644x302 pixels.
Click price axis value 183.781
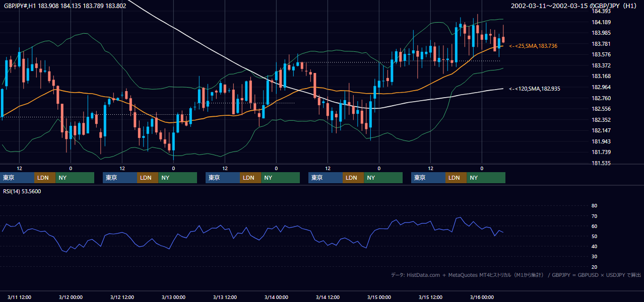point(602,44)
